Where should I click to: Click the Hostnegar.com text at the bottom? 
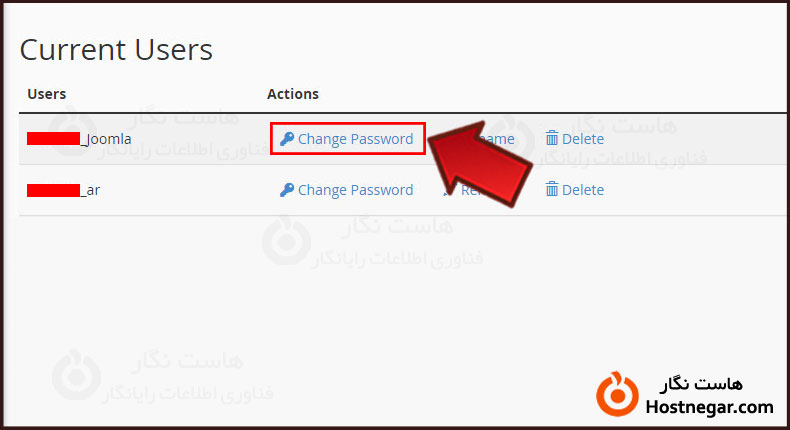[710, 407]
